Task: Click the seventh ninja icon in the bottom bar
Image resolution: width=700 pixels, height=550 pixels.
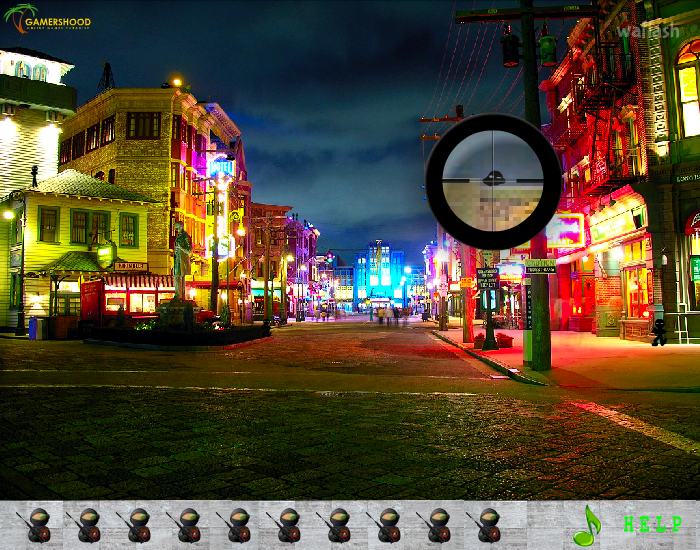Action: [334, 525]
